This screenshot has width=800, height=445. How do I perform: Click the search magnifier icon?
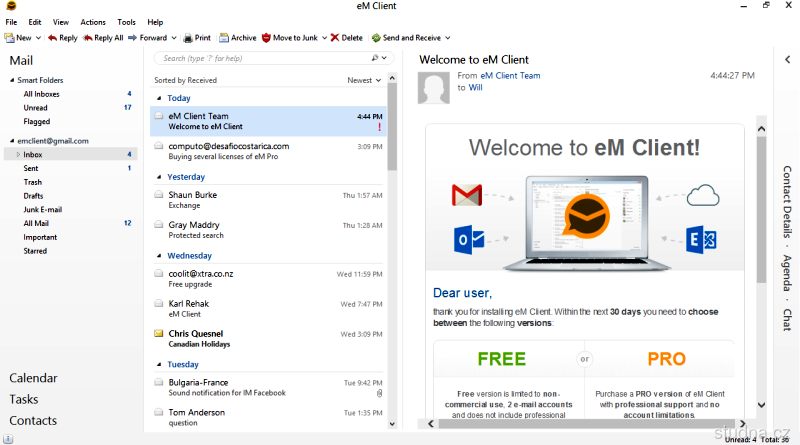(375, 58)
